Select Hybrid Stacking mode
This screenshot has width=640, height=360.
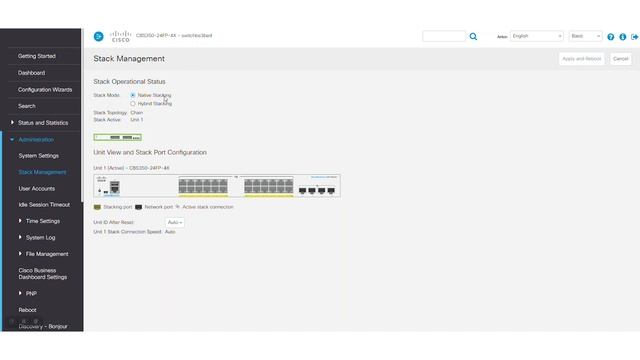pos(133,104)
